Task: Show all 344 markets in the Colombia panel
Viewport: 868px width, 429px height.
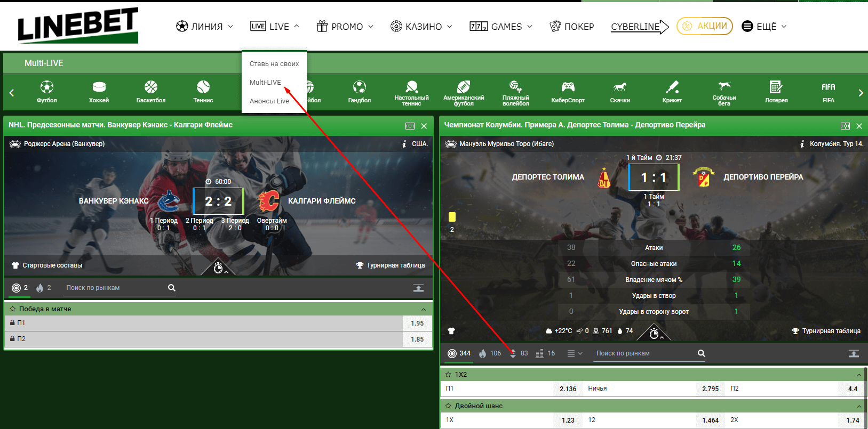Action: (x=459, y=353)
